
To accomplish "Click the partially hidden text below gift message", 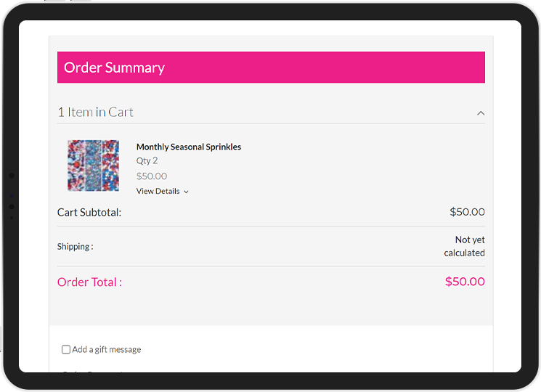I will point(92,372).
